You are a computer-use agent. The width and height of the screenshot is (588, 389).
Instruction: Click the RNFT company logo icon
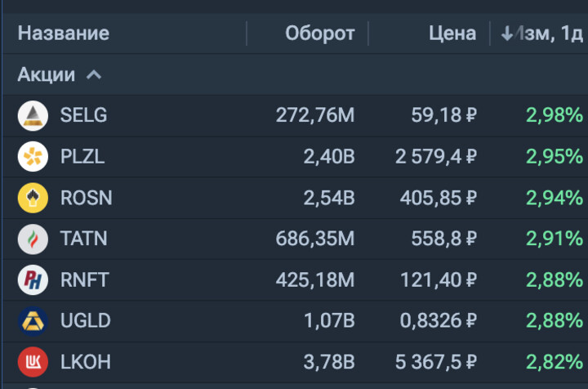coord(33,280)
